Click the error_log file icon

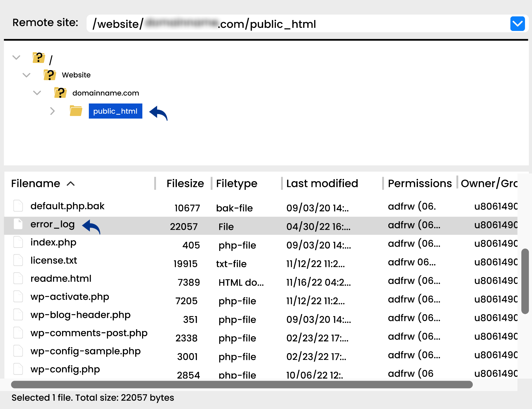pyautogui.click(x=18, y=224)
